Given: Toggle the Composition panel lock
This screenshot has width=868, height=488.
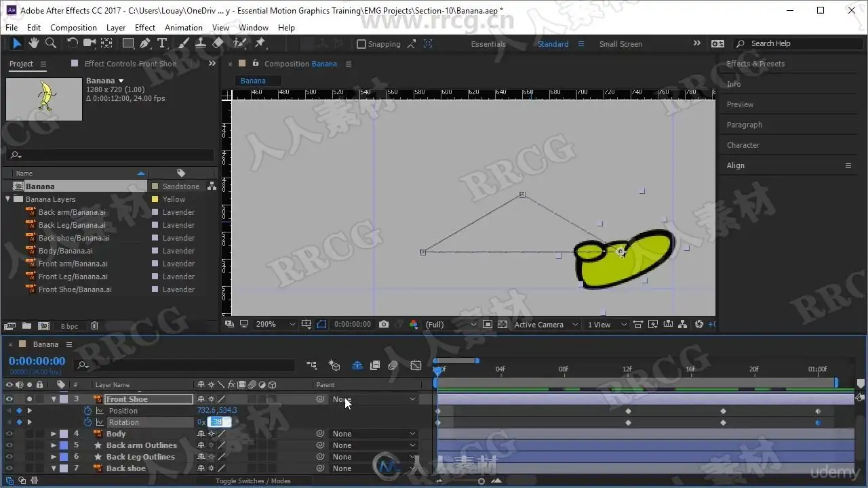Looking at the screenshot, I should (x=256, y=63).
